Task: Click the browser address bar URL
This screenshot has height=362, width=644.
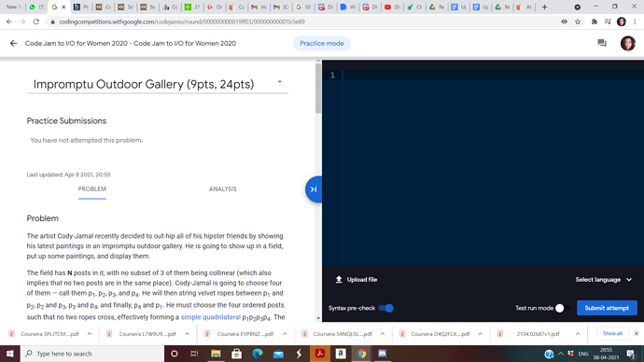Action: tap(182, 21)
